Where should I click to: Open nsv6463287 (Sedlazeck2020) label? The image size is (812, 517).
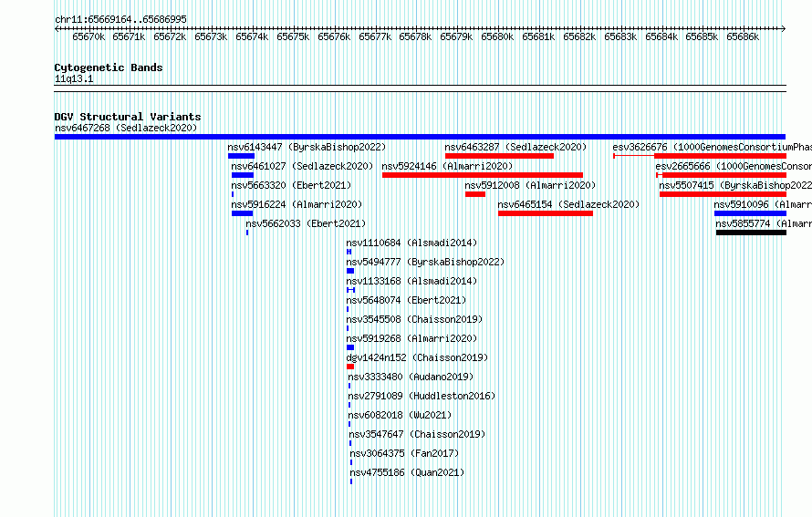point(515,147)
